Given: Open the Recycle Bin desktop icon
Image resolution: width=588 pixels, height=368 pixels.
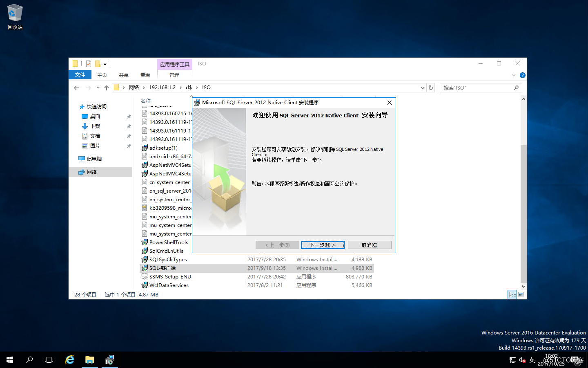Looking at the screenshot, I should point(15,17).
